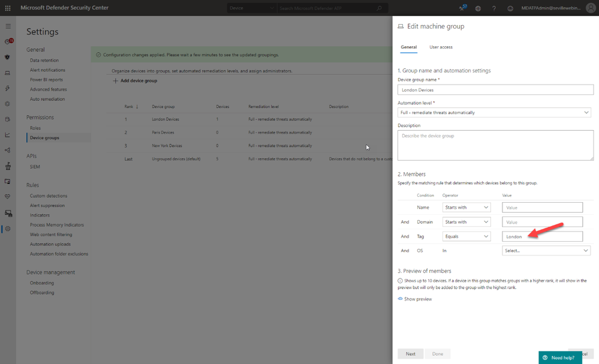Open the evaluation lab icon in sidebar

8,166
